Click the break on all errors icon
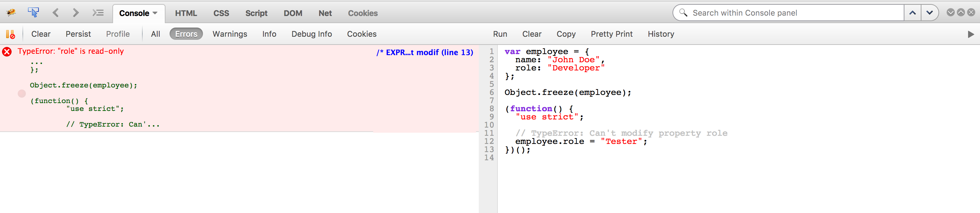The width and height of the screenshot is (980, 213). click(x=10, y=34)
